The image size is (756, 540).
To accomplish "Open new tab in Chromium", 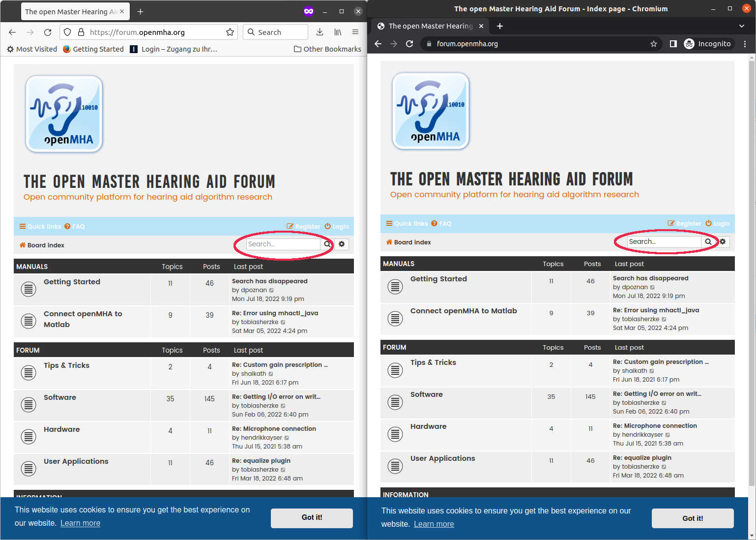I will [x=500, y=26].
